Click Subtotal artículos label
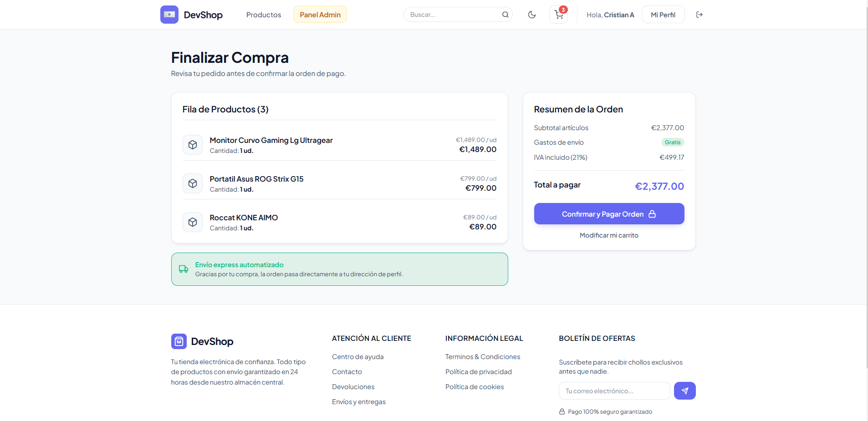Viewport: 868px width, 421px height. 561,128
